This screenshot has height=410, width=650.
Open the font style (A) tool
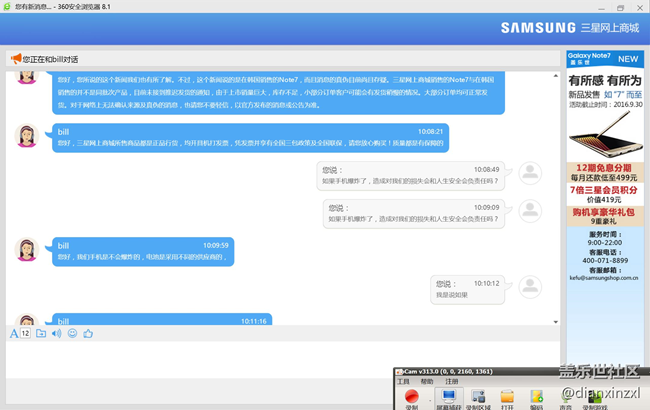pos(14,334)
